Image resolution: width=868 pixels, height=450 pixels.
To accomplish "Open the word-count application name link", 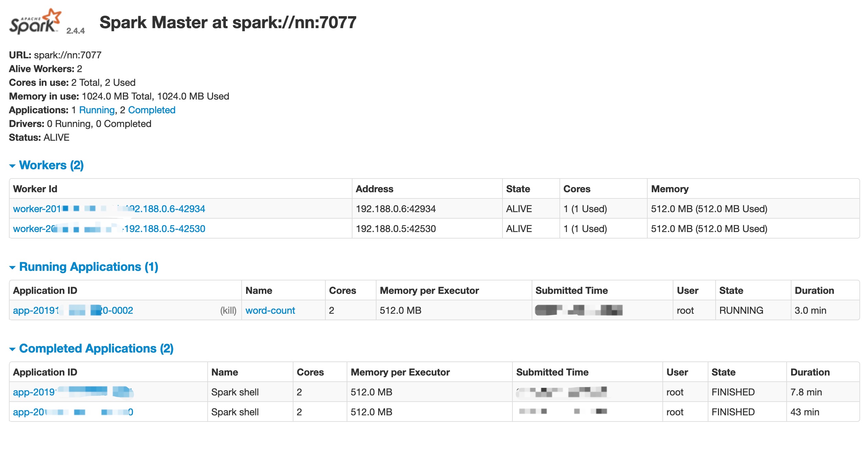I will (x=270, y=310).
